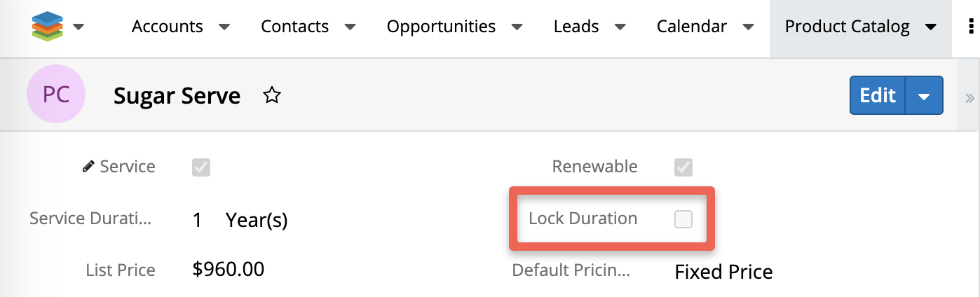The height and width of the screenshot is (297, 980).
Task: Toggle the Service checkbox
Action: click(201, 167)
